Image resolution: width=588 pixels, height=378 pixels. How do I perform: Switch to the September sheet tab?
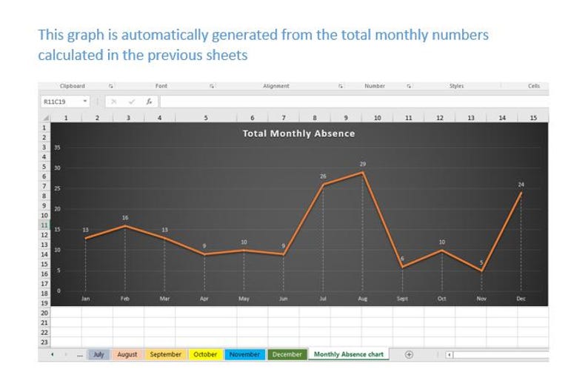(165, 354)
